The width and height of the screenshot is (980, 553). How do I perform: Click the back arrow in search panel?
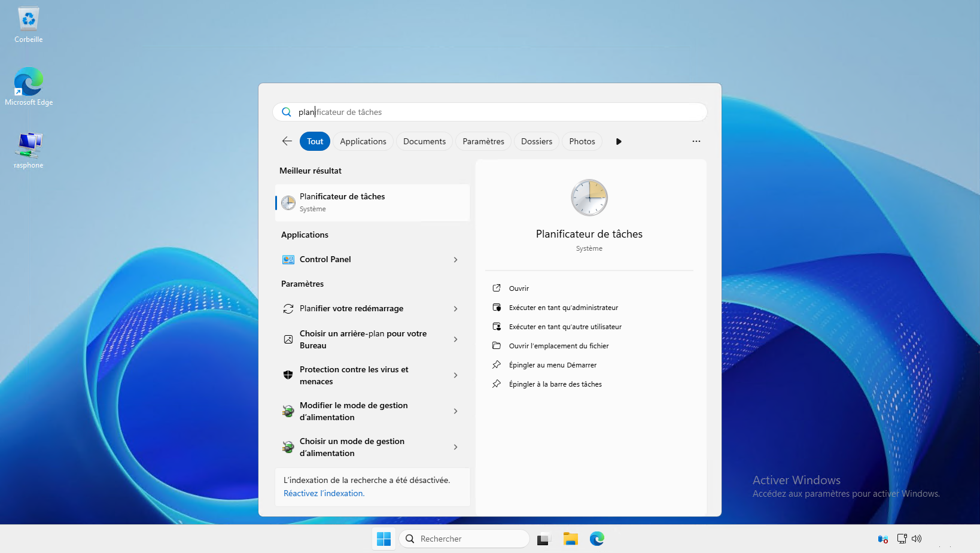287,141
